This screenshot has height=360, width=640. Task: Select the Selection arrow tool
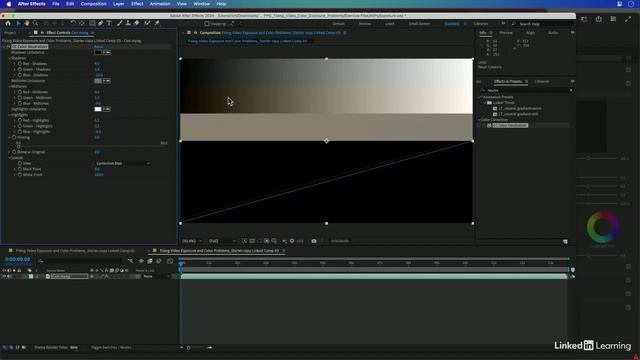coord(18,24)
